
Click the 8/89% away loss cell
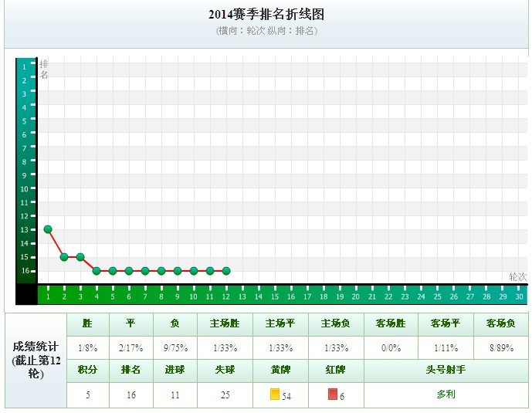click(501, 348)
